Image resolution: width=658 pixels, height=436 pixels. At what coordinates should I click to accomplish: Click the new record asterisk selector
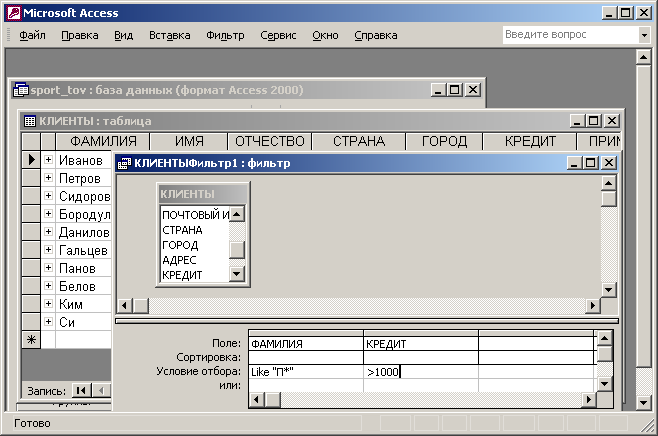coord(31,339)
